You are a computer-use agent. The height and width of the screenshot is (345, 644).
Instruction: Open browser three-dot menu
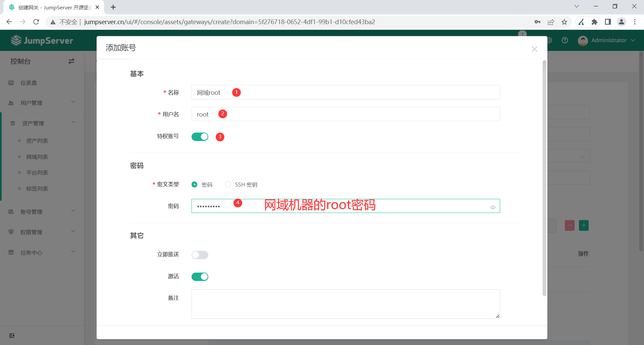pos(635,22)
